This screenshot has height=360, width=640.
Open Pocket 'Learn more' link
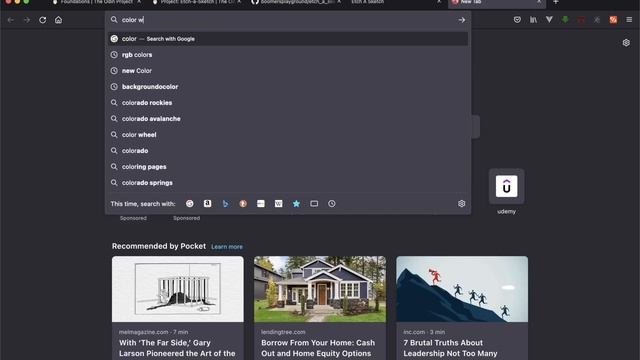227,247
